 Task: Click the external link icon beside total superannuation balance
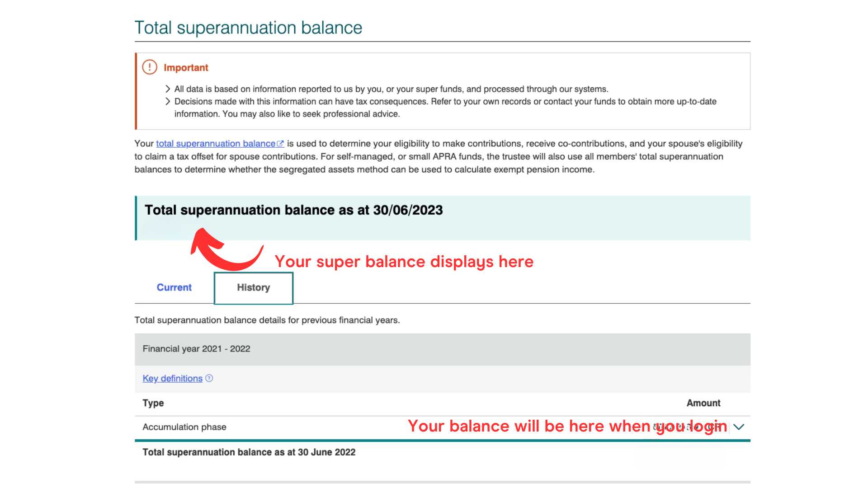280,144
